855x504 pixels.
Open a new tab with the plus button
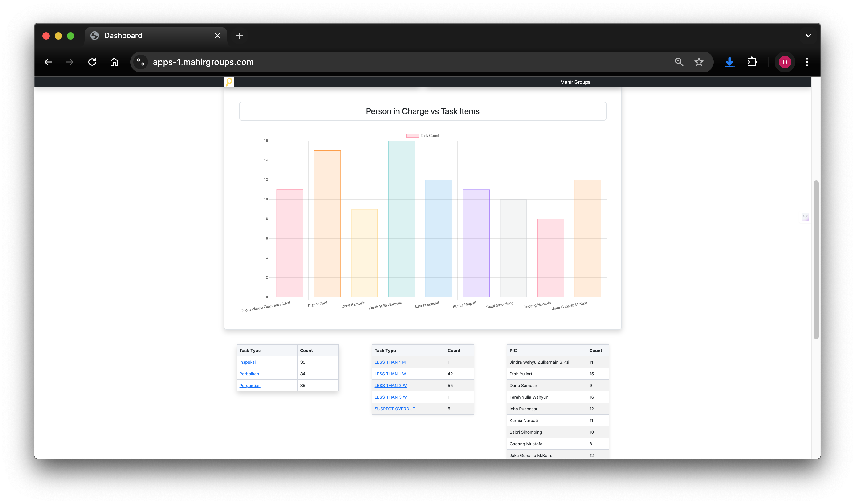coord(239,36)
